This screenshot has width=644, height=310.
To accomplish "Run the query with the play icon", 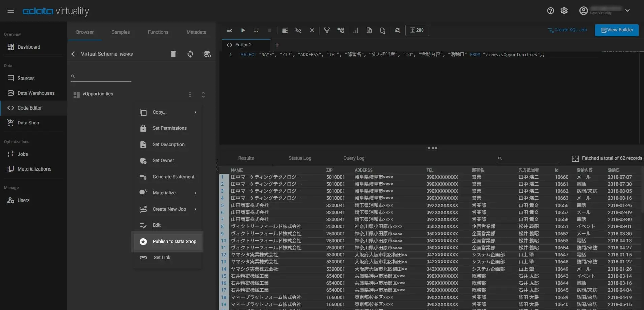I will [243, 30].
